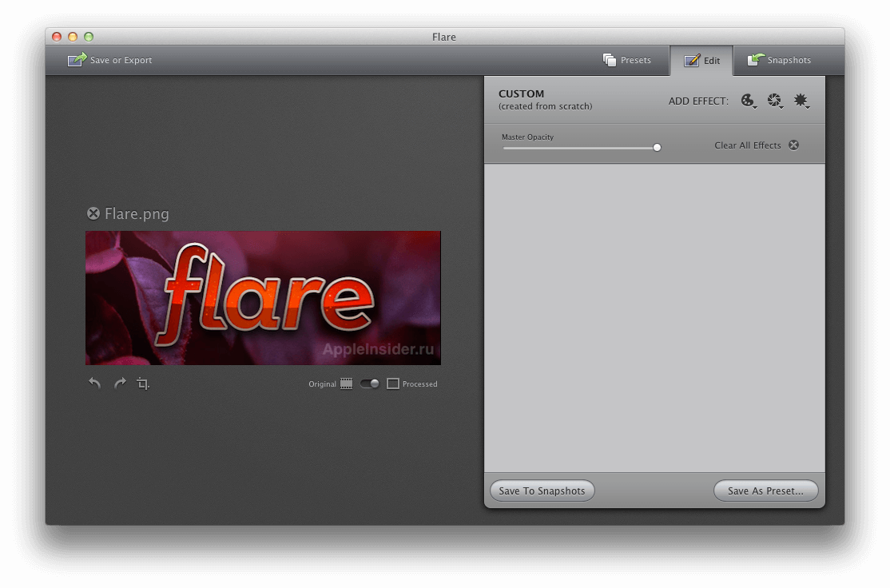Screen dimensions: 890x588
Task: Toggle between Original and Processed view
Action: click(x=369, y=383)
